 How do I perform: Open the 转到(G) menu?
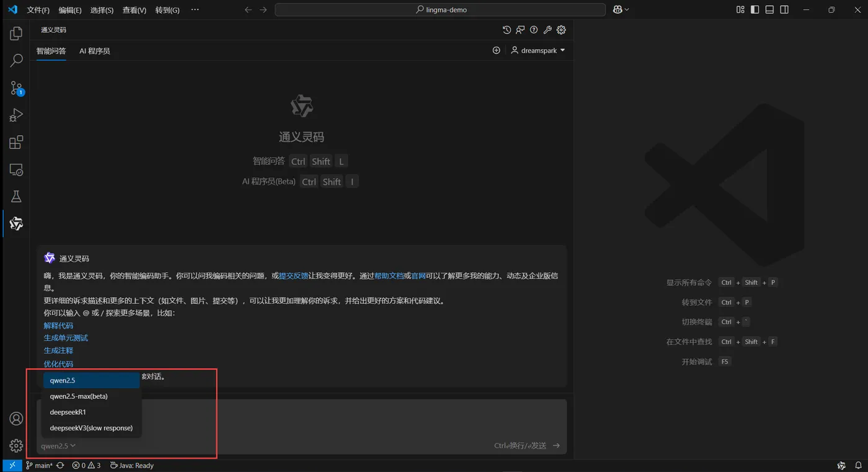click(167, 10)
